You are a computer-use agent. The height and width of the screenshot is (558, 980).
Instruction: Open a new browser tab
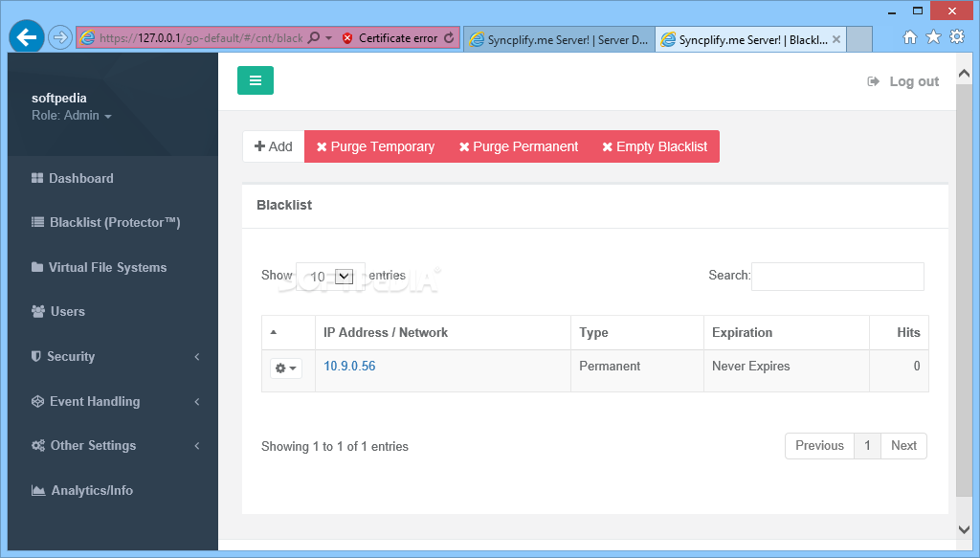860,39
